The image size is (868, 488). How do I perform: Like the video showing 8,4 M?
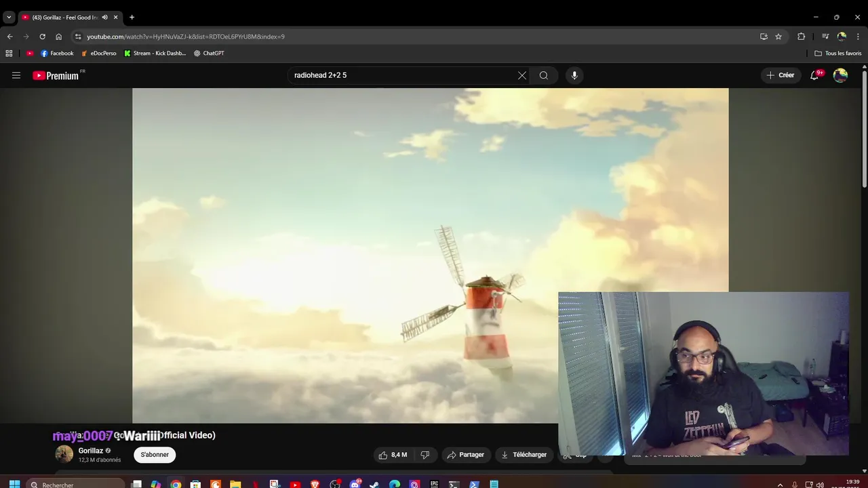click(x=393, y=455)
